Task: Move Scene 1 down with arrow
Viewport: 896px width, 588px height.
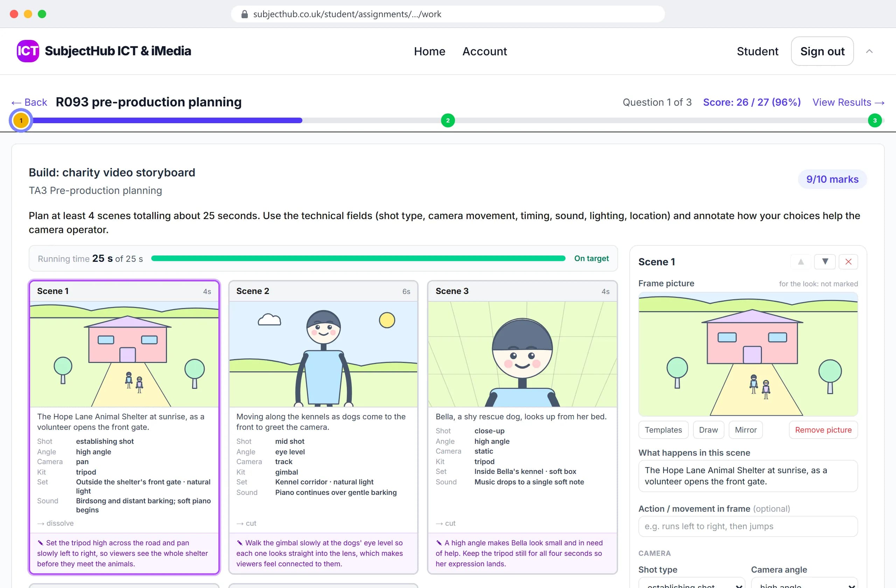Action: 825,262
